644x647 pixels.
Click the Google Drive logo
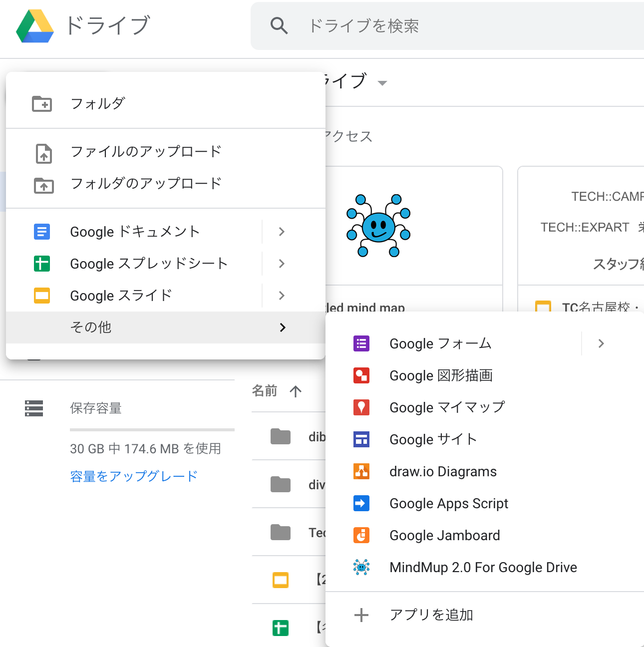point(35,26)
